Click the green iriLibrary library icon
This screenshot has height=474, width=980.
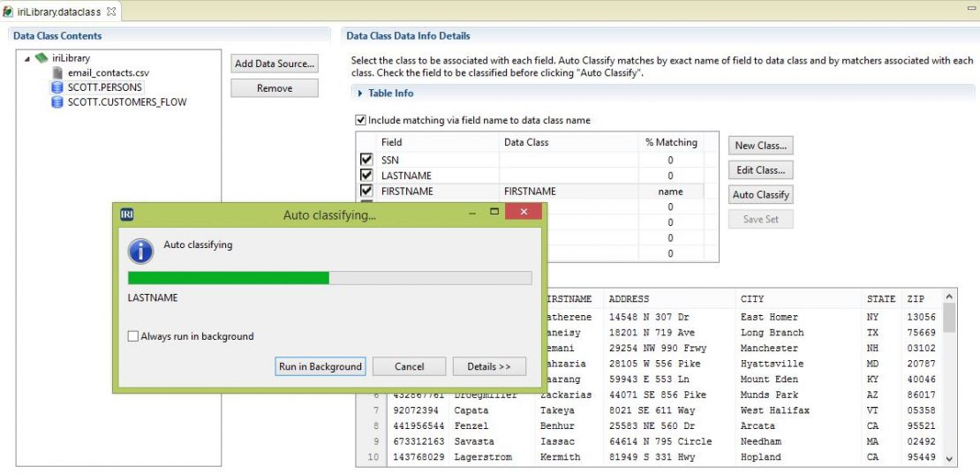[41, 58]
